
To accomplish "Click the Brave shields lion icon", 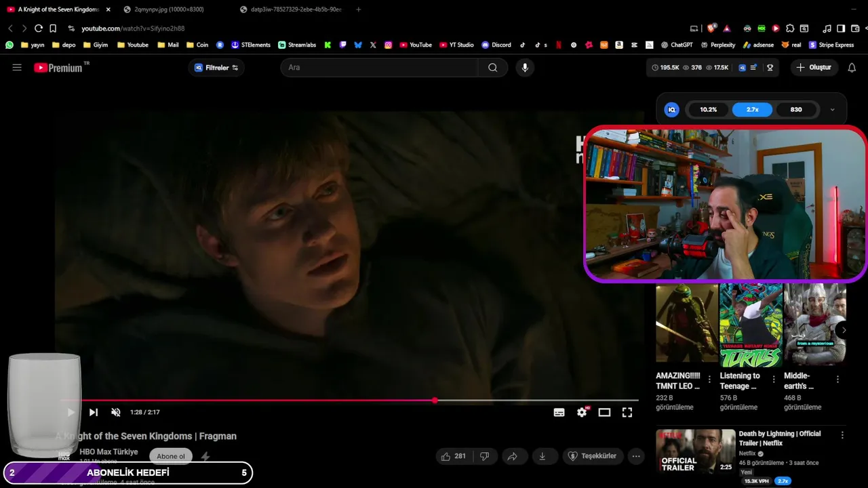I will tap(711, 28).
